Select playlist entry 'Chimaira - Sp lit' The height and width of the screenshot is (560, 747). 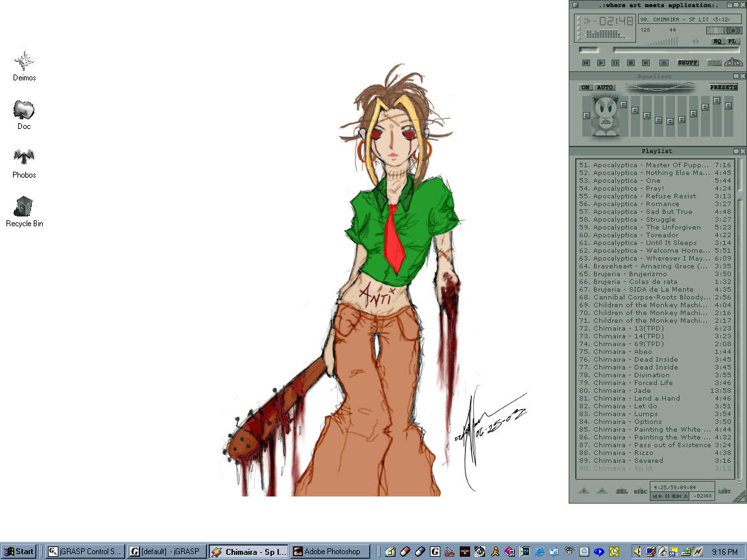[655, 468]
